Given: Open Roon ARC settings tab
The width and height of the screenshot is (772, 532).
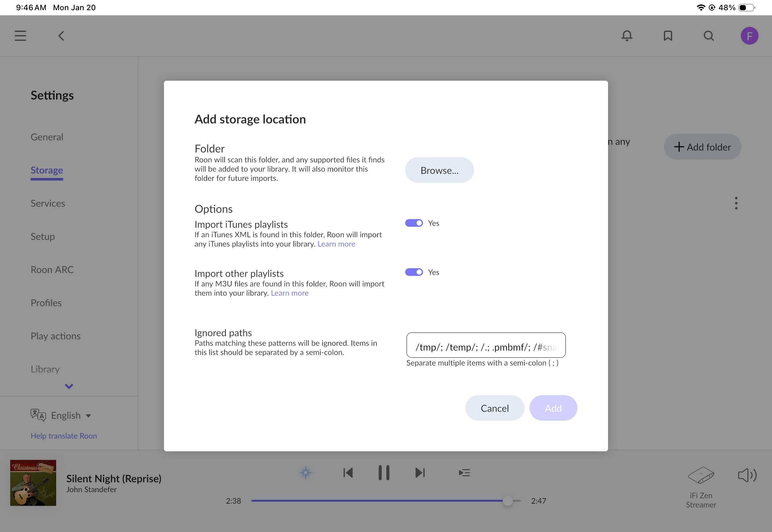Looking at the screenshot, I should [x=52, y=270].
